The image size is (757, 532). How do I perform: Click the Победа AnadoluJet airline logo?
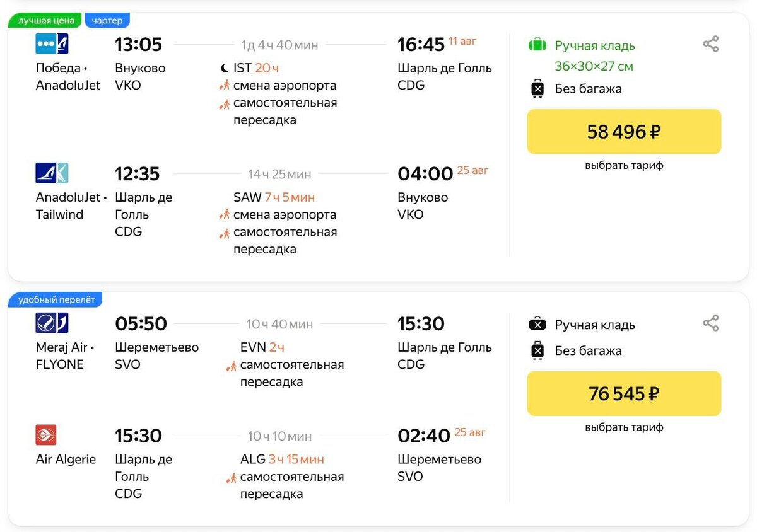point(52,43)
